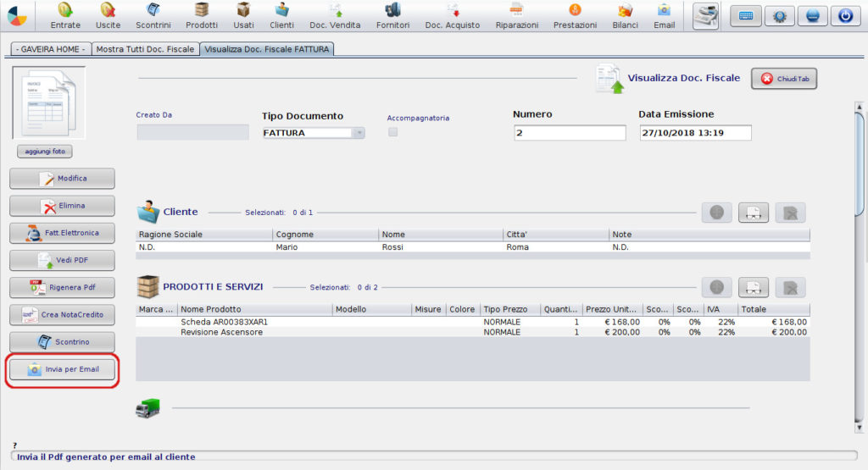
Task: Select the Scheda AR00383XAR1 product row
Action: (473, 322)
